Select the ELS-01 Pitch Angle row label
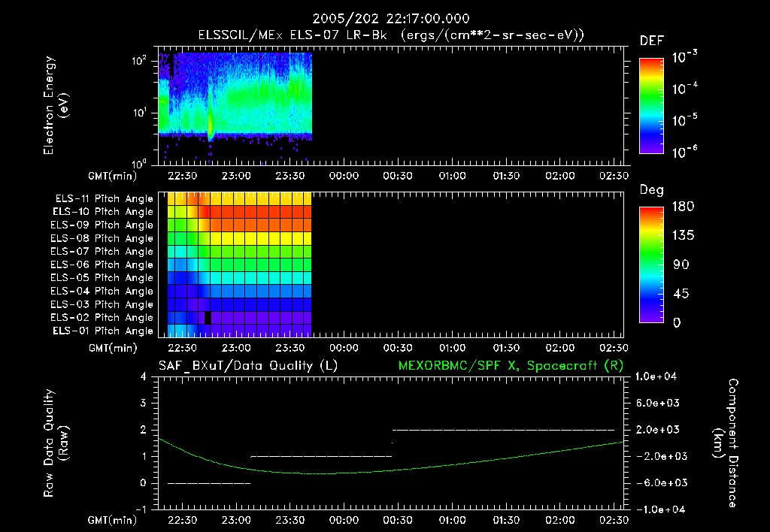Screen dimensions: 770x532 [103, 331]
